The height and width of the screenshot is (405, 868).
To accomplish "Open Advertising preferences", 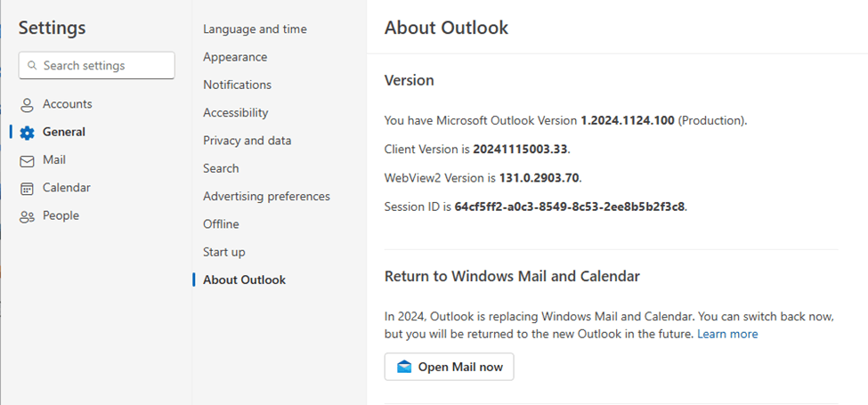I will pyautogui.click(x=266, y=196).
